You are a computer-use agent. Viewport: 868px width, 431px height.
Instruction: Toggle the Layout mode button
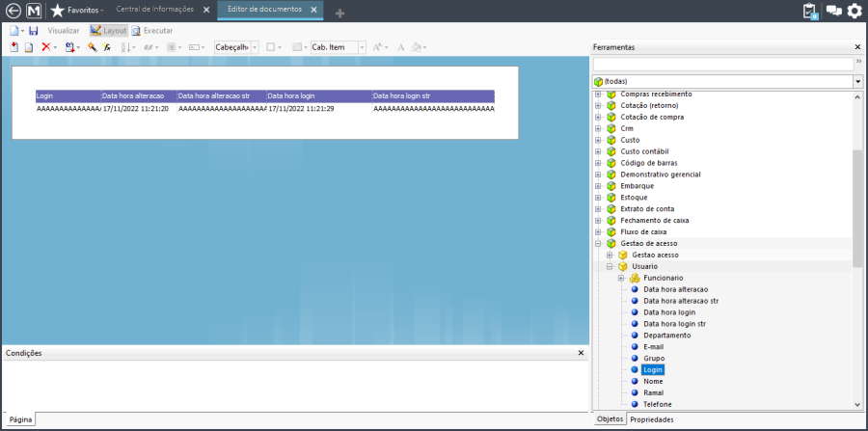[x=109, y=31]
